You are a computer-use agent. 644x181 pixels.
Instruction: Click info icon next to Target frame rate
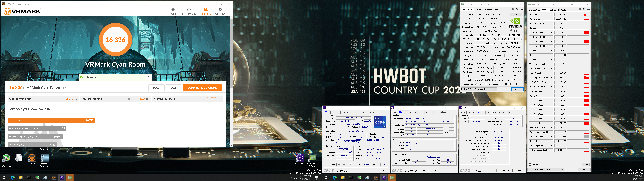coord(129,99)
